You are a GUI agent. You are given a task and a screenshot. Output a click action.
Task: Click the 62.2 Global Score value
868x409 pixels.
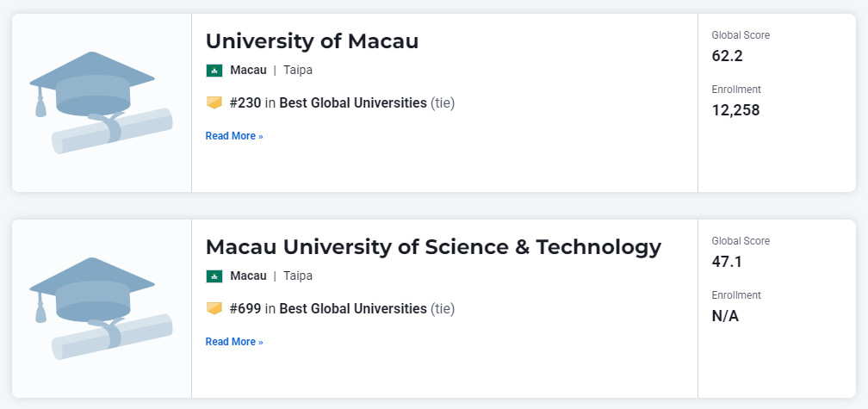[x=727, y=56]
